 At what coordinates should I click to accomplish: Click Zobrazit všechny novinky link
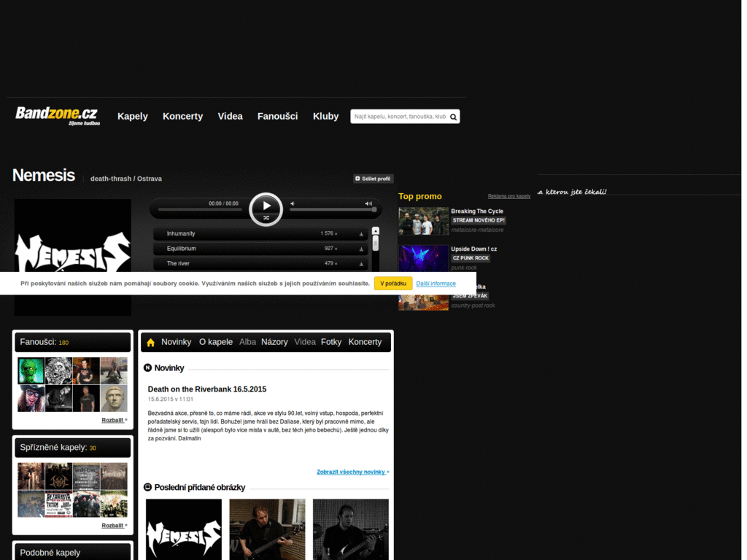pos(352,472)
